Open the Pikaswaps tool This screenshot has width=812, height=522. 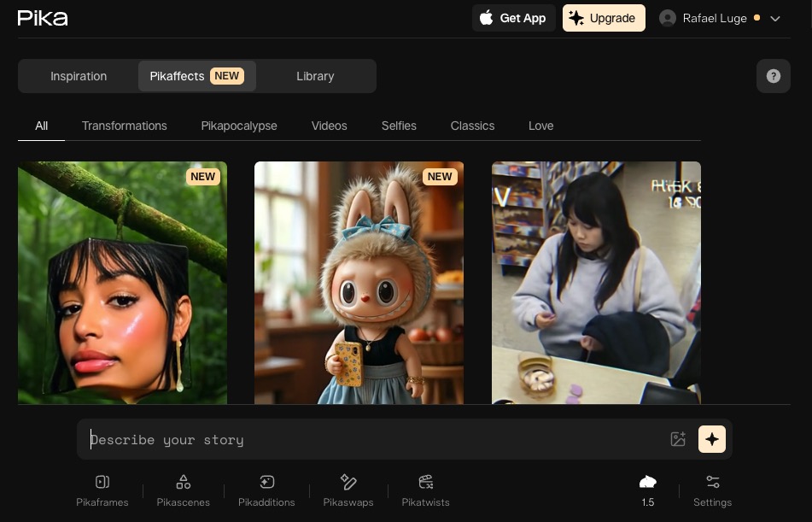(x=348, y=490)
